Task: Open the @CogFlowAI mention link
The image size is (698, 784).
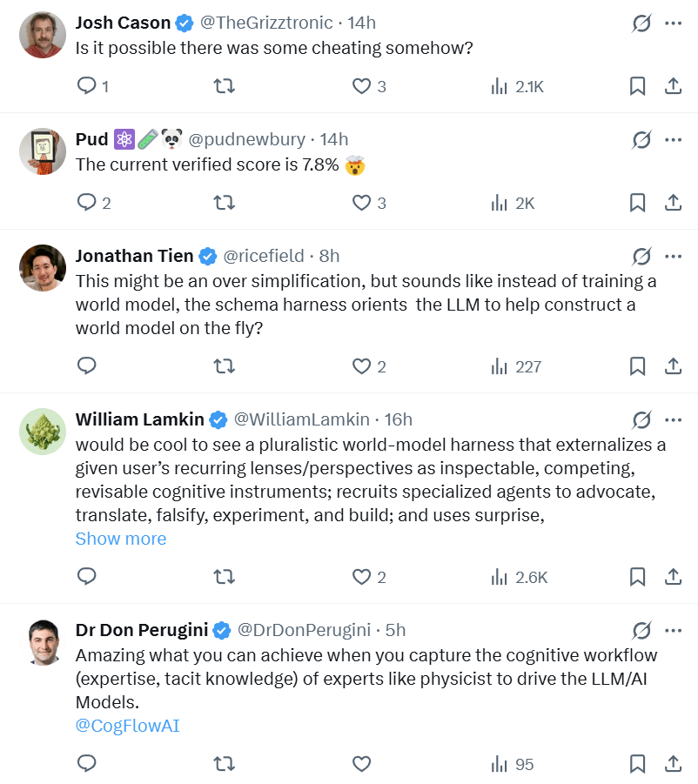Action: [127, 726]
